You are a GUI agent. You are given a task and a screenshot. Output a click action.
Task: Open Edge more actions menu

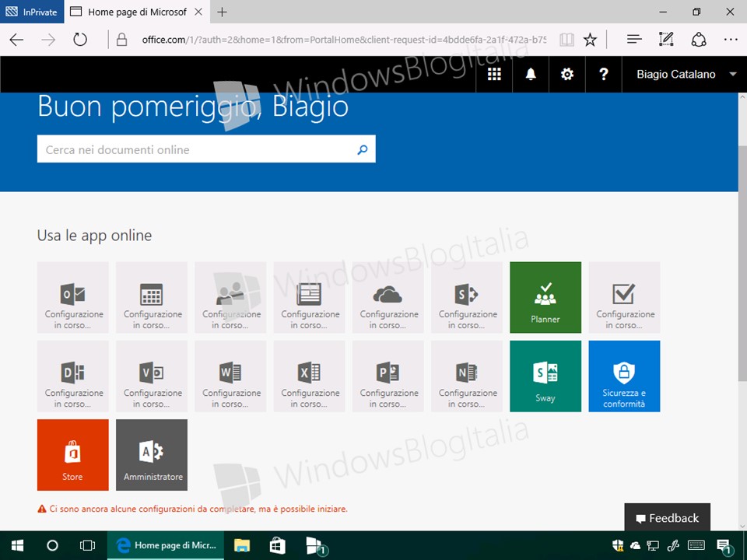(731, 40)
